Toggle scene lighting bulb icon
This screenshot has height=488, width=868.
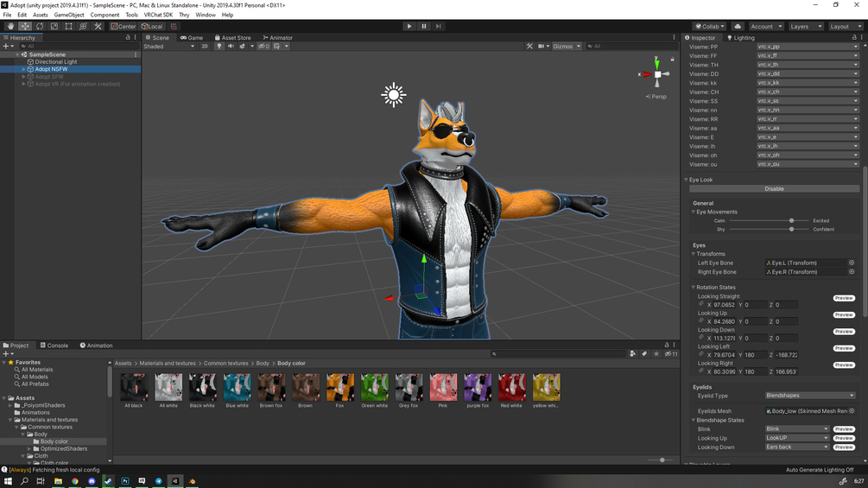pos(219,47)
